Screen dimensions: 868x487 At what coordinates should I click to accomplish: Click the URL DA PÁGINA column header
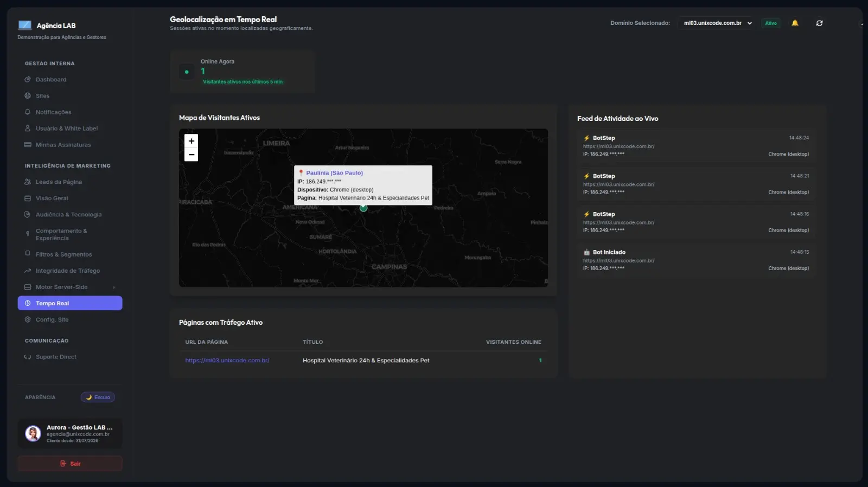[x=207, y=342]
